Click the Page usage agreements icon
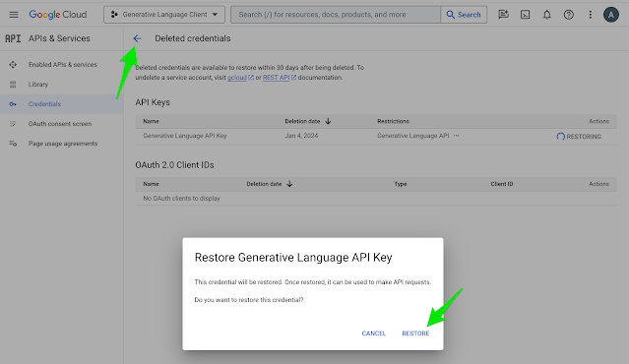The image size is (629, 364). [x=13, y=144]
